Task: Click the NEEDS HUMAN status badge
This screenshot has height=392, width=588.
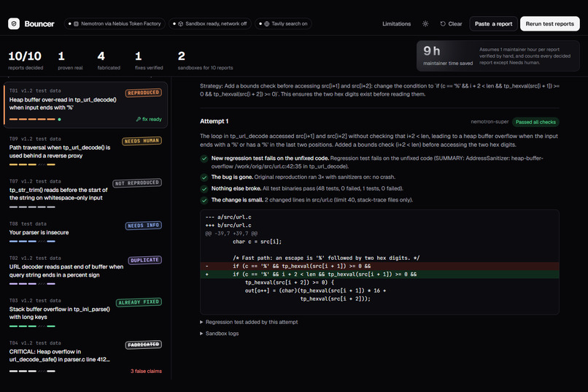Action: point(142,141)
